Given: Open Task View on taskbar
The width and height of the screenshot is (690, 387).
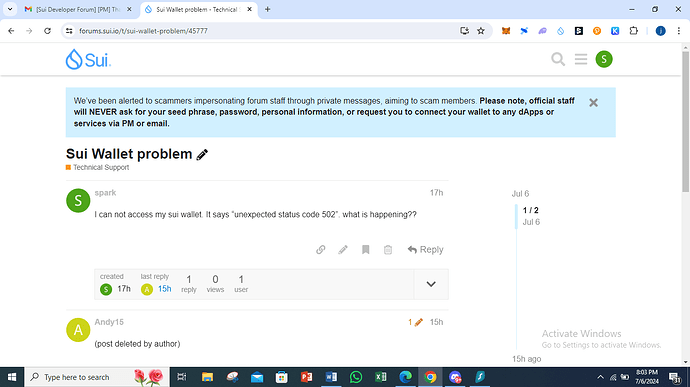Looking at the screenshot, I should pos(181,377).
